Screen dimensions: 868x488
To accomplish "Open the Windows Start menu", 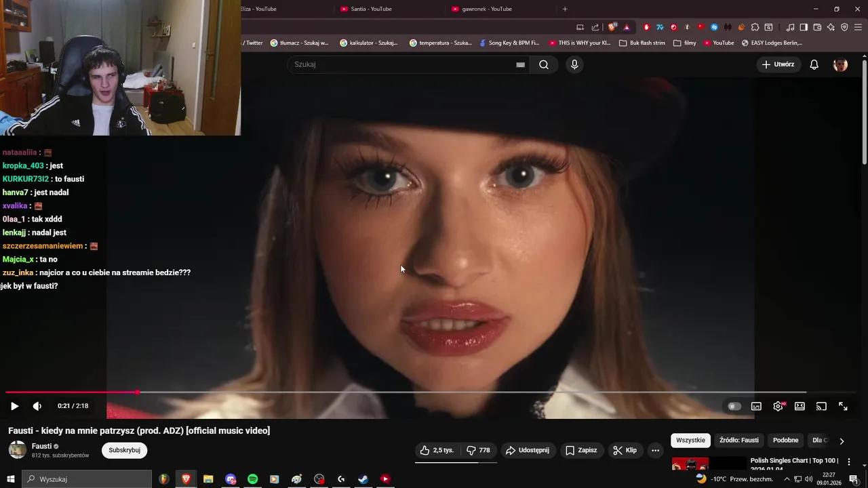I will 11,479.
